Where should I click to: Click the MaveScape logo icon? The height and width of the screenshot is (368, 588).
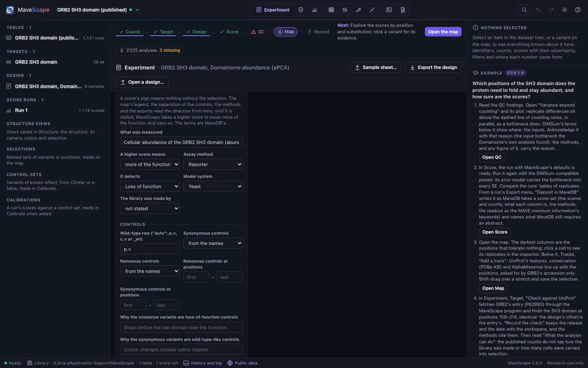[10, 10]
